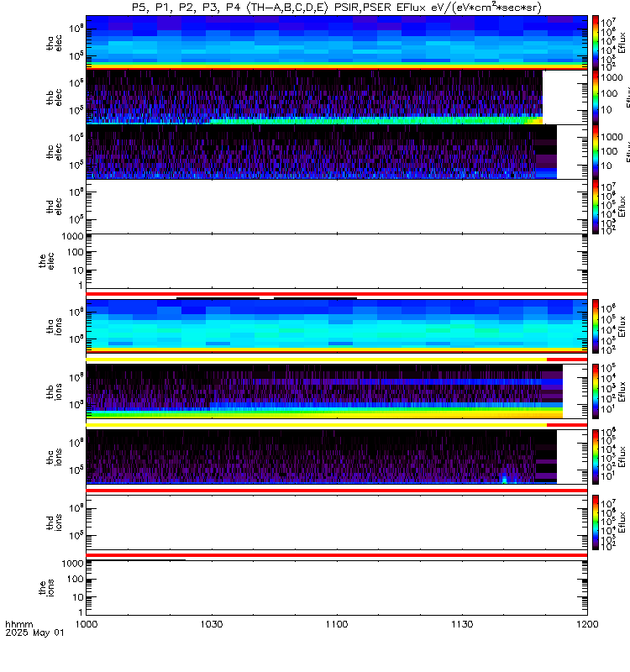Click the tha elec panel color bar
630x672 pixels.
coord(596,43)
